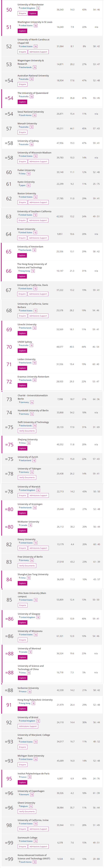Click the shortlist icon next to Kyoto University's Japan tag
104x868 pixels.
pyautogui.click(x=28, y=185)
